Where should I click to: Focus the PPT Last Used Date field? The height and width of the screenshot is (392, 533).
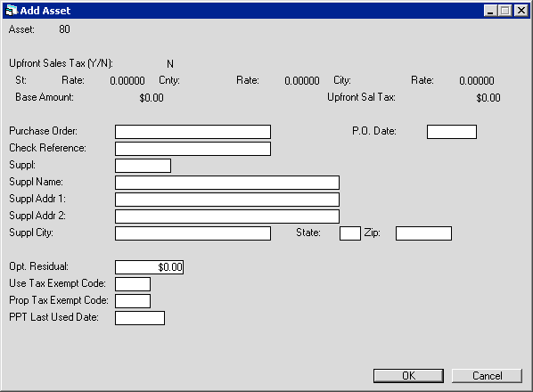point(140,318)
